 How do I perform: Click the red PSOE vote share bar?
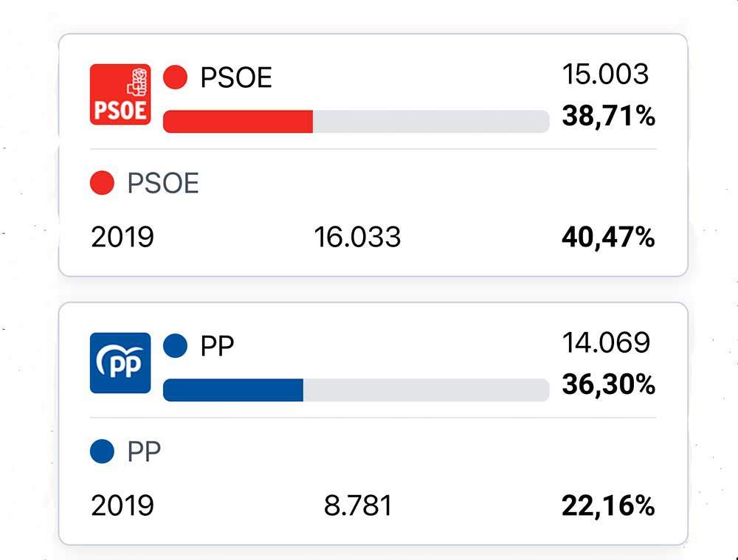(x=238, y=121)
